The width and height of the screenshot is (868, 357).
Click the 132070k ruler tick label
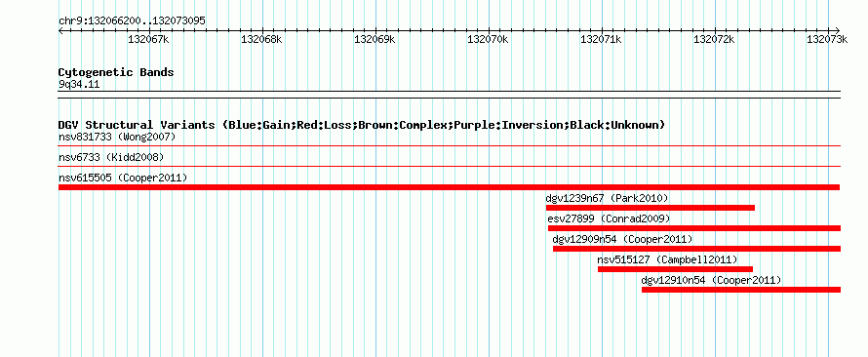pyautogui.click(x=488, y=39)
